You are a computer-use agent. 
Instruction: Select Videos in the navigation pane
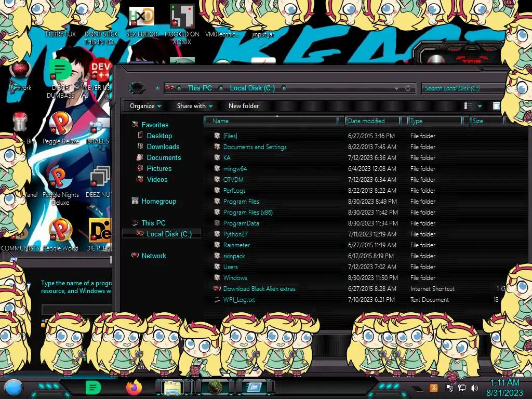click(157, 179)
